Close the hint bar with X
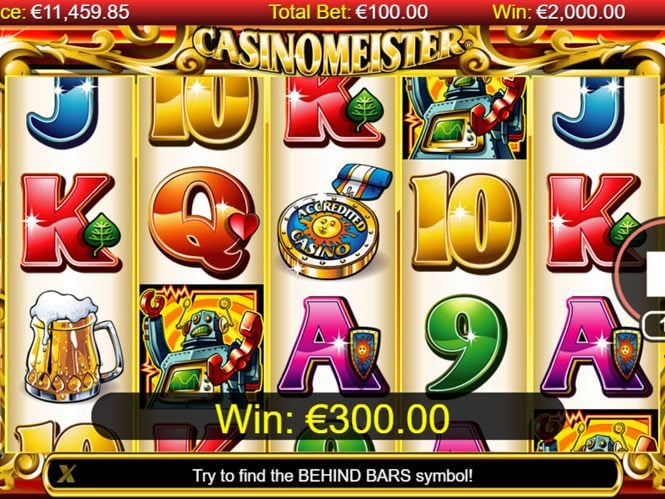The image size is (665, 499). coord(67,474)
